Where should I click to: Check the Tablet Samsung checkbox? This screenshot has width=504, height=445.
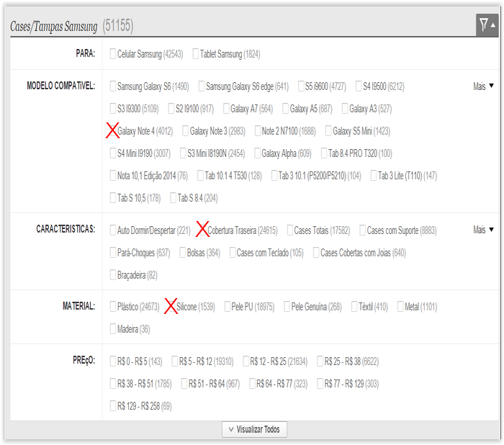point(195,54)
